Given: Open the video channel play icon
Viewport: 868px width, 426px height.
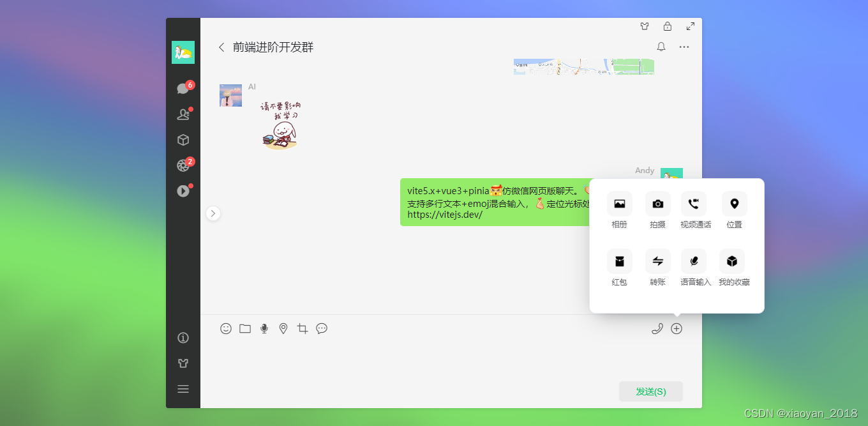Looking at the screenshot, I should [183, 191].
